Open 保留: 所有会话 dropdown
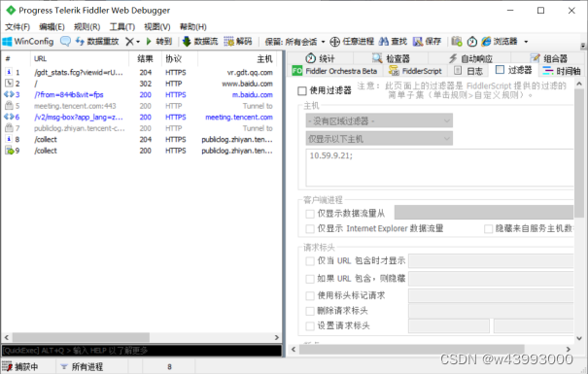 [x=294, y=41]
